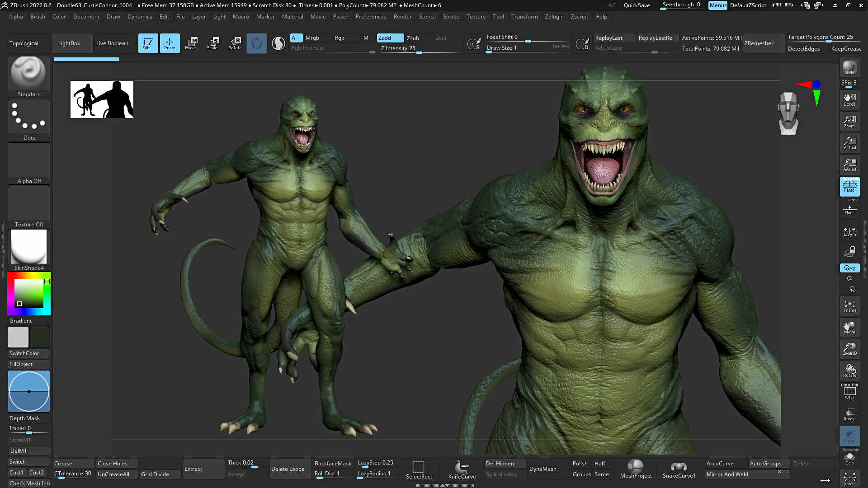Click the 3D Rotate icon in right shelf
This screenshot has height=488, width=868.
(849, 371)
